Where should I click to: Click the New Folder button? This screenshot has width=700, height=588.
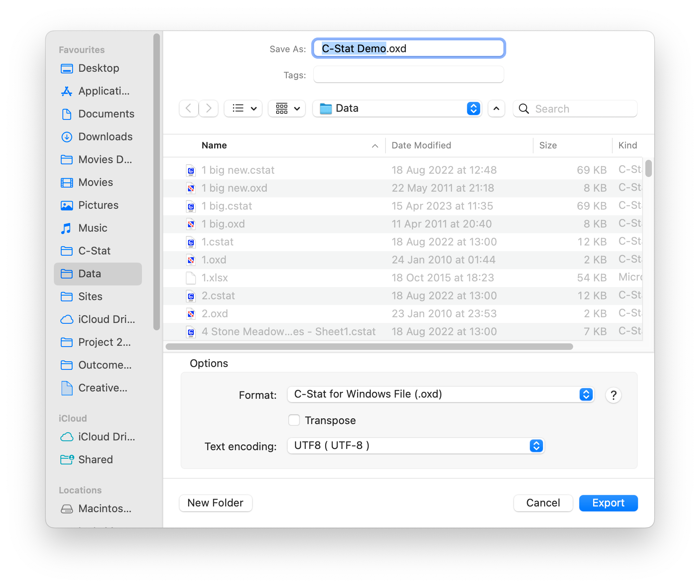(x=215, y=503)
